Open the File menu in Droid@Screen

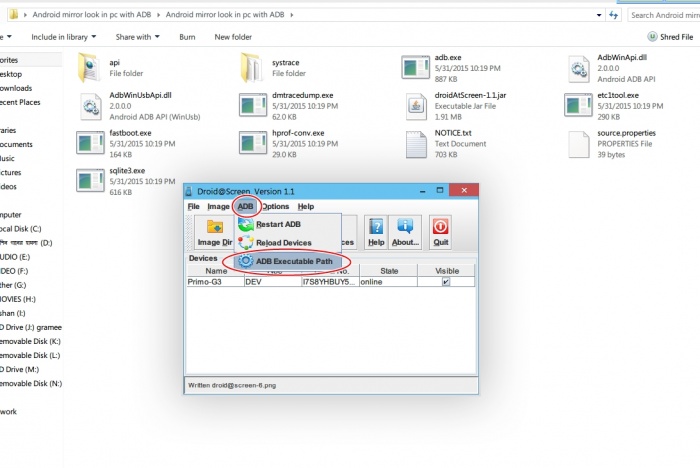tap(193, 206)
